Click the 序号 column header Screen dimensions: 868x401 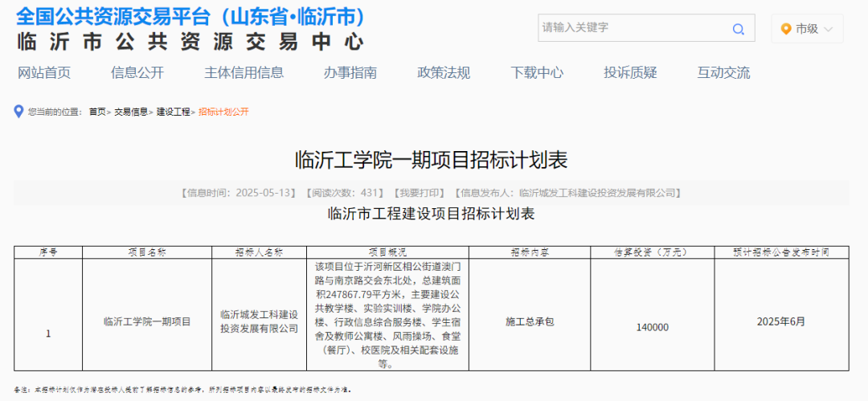tap(48, 252)
